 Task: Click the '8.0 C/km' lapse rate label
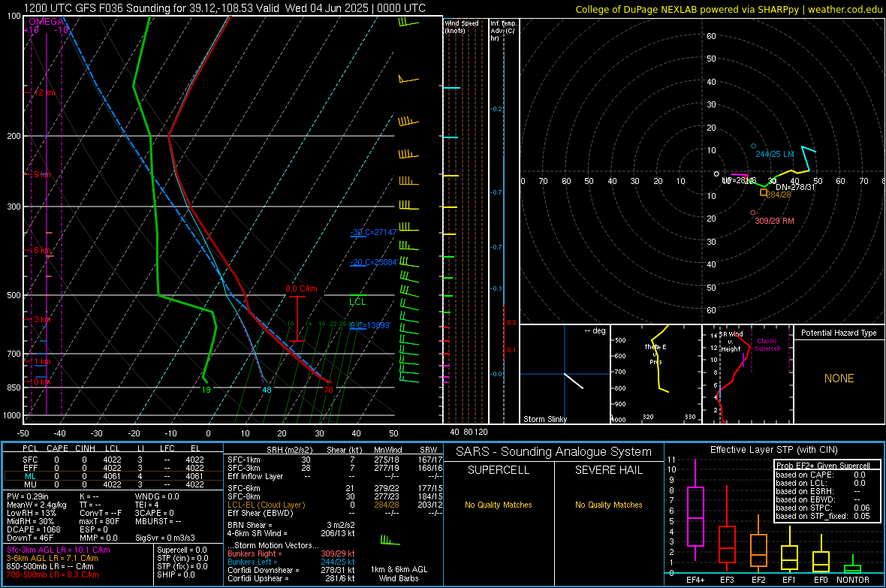tap(301, 288)
